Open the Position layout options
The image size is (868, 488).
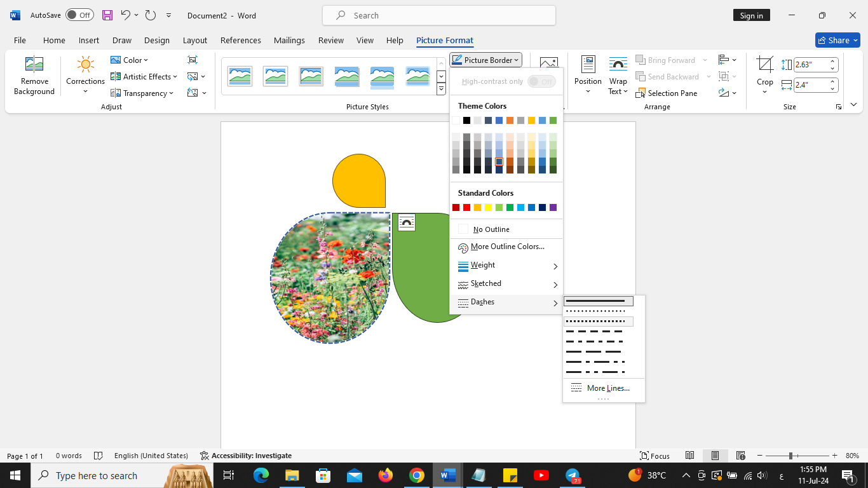point(588,75)
